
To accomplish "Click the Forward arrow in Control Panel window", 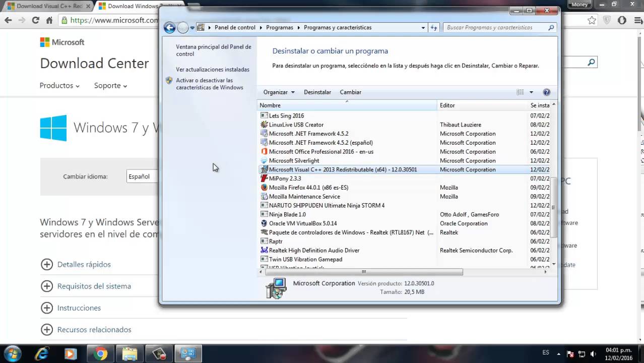I will point(183,28).
